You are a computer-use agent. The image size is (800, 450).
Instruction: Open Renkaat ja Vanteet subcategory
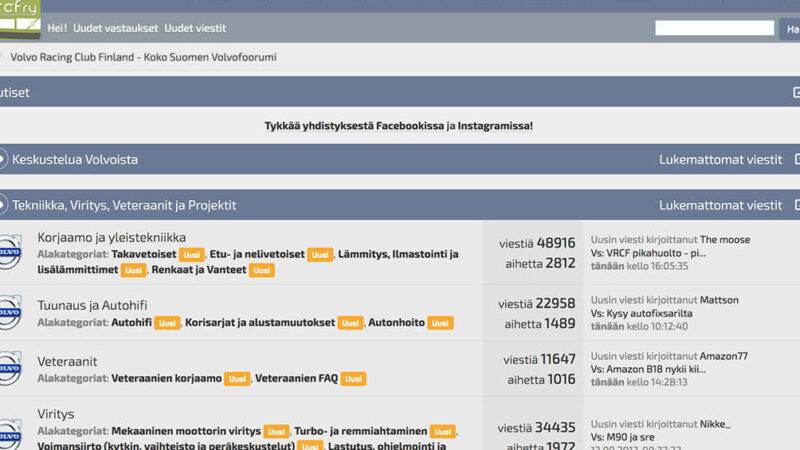click(199, 270)
